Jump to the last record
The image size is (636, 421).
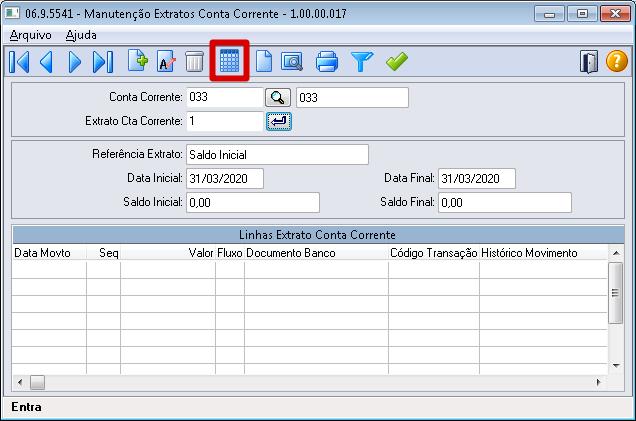pyautogui.click(x=103, y=62)
